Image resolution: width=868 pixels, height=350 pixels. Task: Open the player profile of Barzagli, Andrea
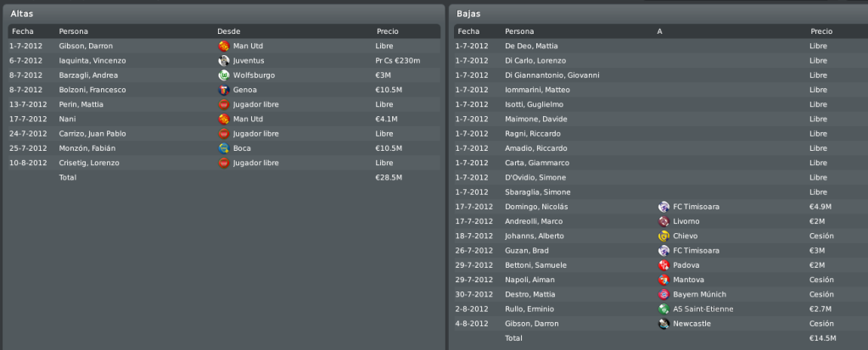pyautogui.click(x=88, y=75)
